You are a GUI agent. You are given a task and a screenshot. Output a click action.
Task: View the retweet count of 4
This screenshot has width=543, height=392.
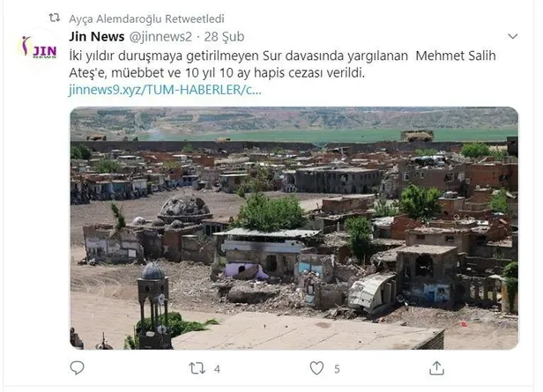tap(217, 369)
